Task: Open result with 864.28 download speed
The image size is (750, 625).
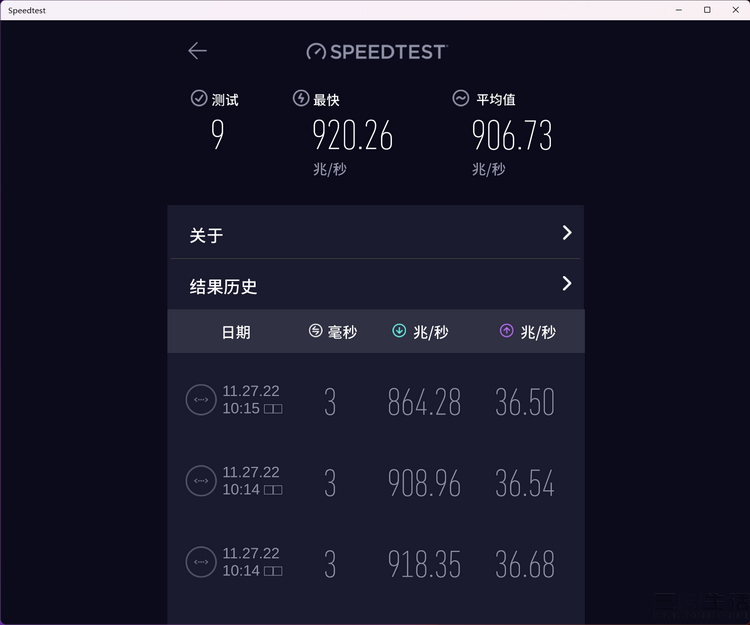Action: (x=376, y=401)
